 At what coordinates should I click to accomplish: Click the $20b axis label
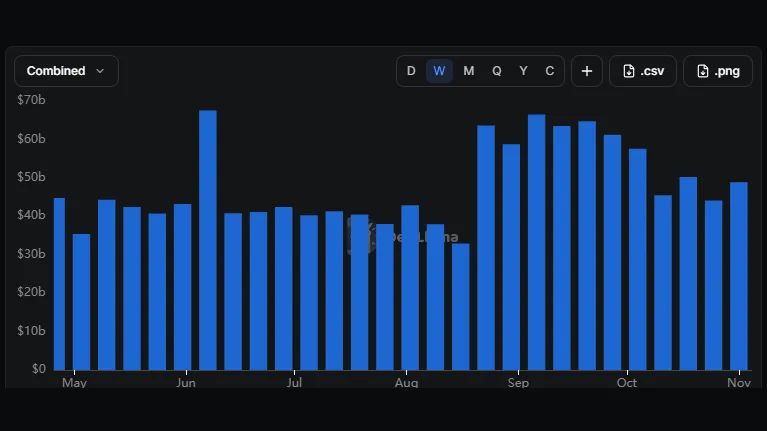click(x=31, y=292)
